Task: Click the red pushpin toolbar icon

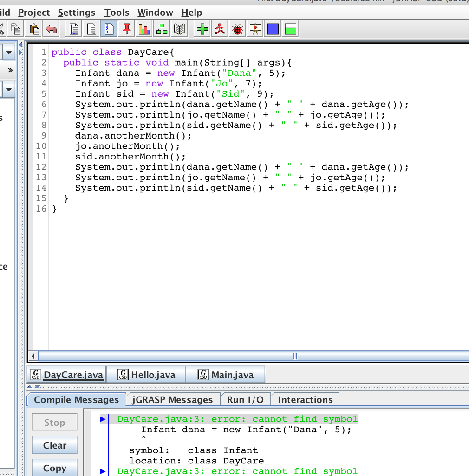Action: (126, 30)
